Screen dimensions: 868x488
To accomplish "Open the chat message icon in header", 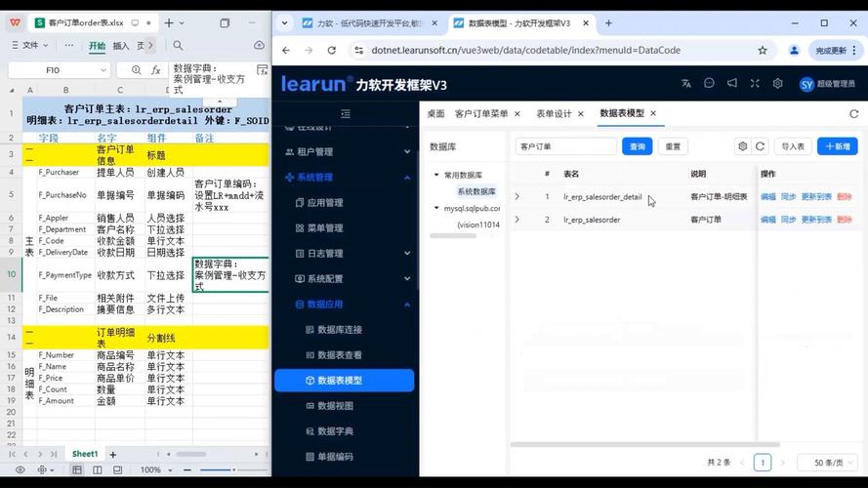I will coord(709,83).
